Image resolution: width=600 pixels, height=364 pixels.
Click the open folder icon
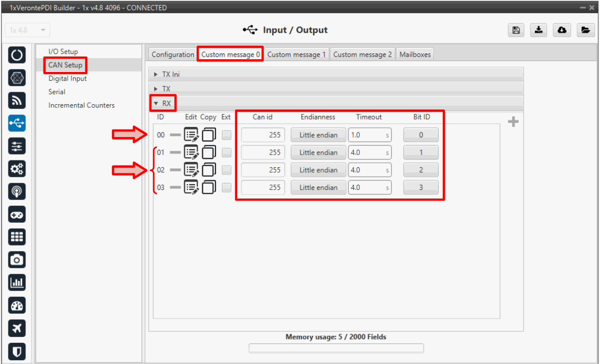[x=585, y=30]
